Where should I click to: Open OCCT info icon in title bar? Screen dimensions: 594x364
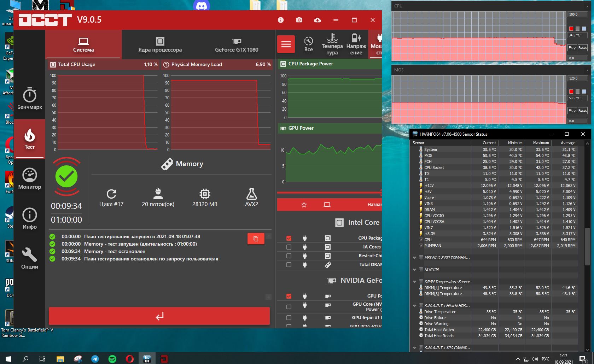point(281,20)
